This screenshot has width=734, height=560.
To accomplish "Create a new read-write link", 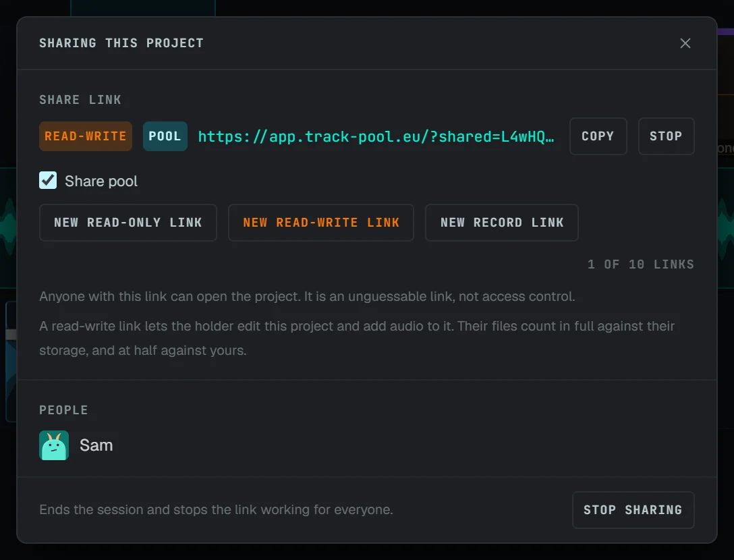I will click(321, 223).
